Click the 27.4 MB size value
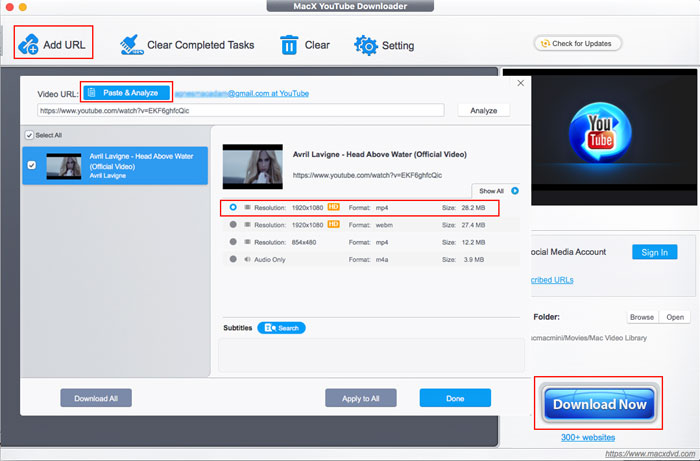 point(473,225)
